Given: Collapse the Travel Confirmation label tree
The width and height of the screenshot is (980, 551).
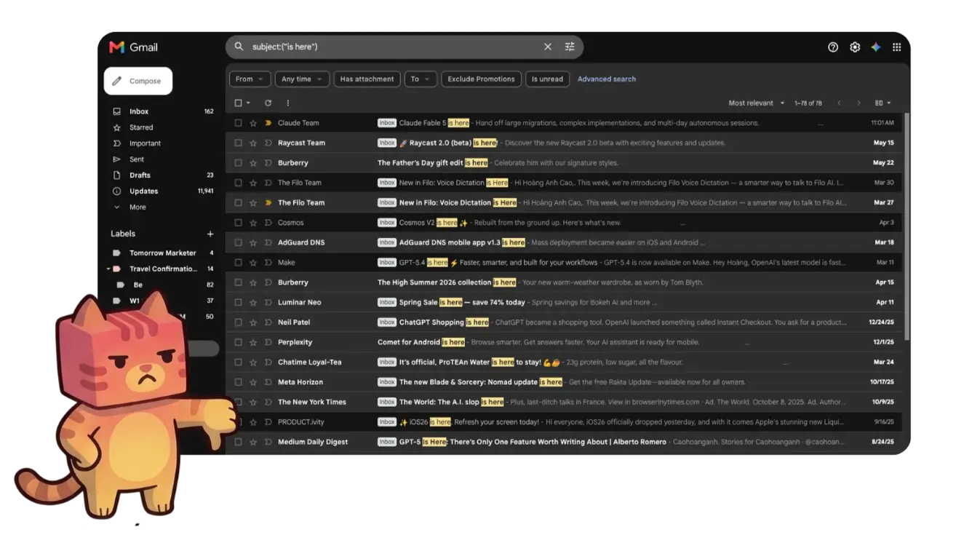Looking at the screenshot, I should coord(108,269).
